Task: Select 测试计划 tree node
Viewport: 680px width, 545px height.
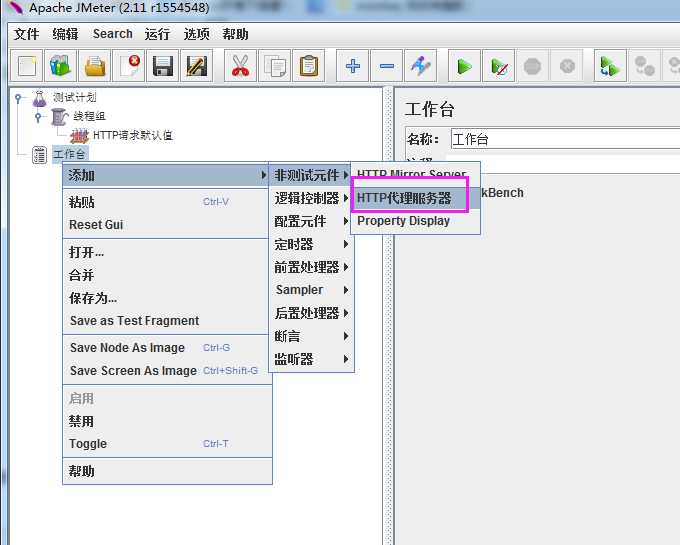Action: (75, 98)
